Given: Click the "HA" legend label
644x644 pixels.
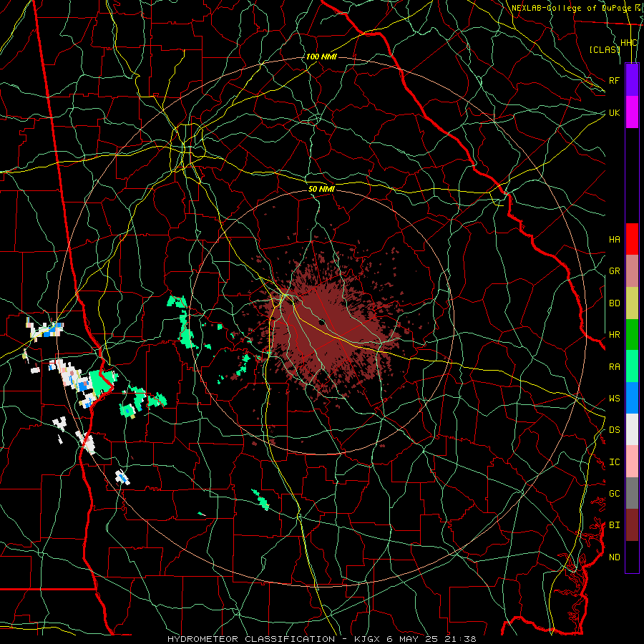Looking at the screenshot, I should [614, 240].
